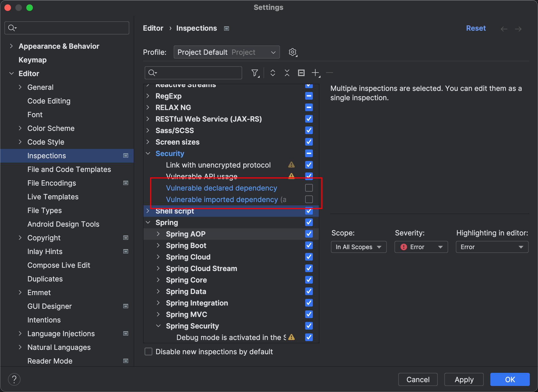The height and width of the screenshot is (392, 538).
Task: Click the inspections search field
Action: pos(197,73)
